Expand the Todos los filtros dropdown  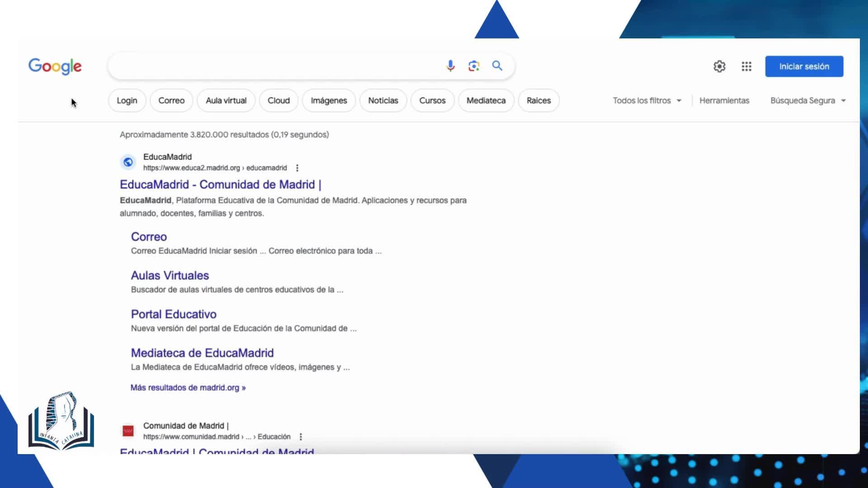647,101
